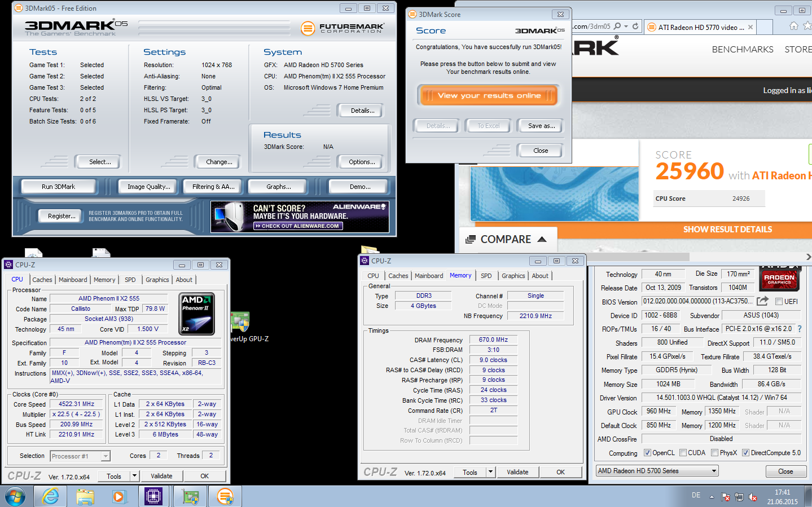The width and height of the screenshot is (812, 507).
Task: Switch to CPU-Z using its purple taskbar icon
Action: coord(153,497)
